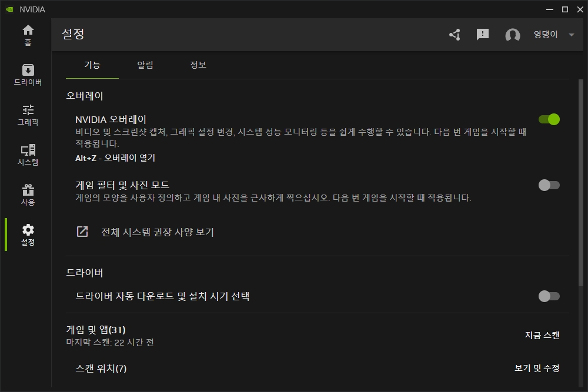
Task: Click the 게임 및 앱(31) heading
Action: (96, 330)
